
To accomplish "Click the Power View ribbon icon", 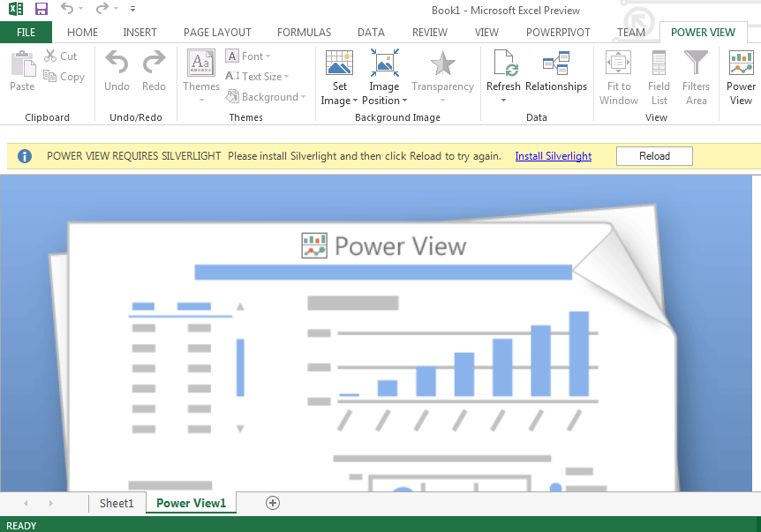I will 741,64.
